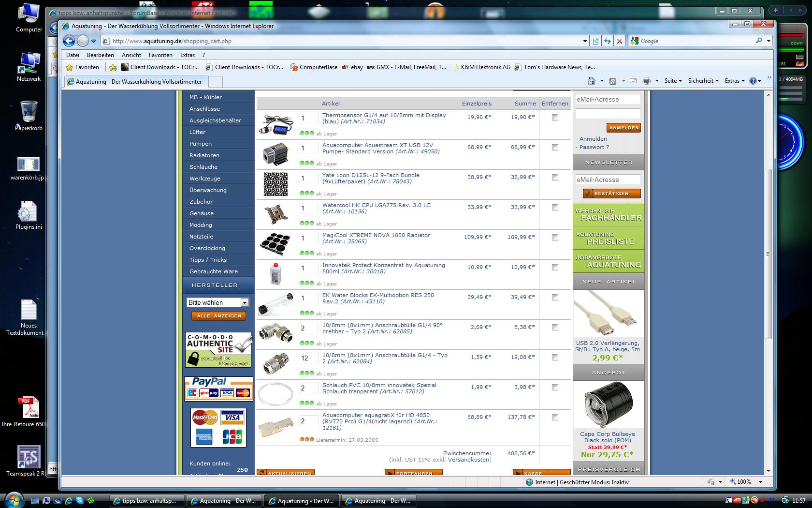
Task: Open the Extras command bar dropdown
Action: [735, 81]
